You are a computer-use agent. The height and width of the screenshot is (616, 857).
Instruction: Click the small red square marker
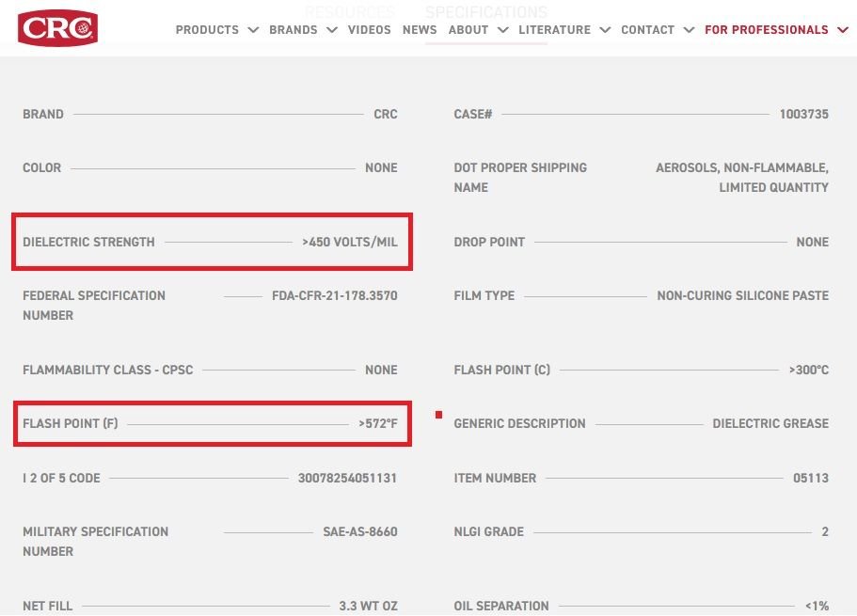[x=439, y=415]
